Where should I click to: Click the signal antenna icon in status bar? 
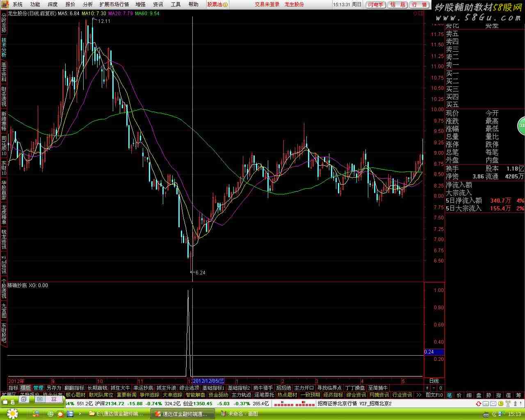click(508, 404)
